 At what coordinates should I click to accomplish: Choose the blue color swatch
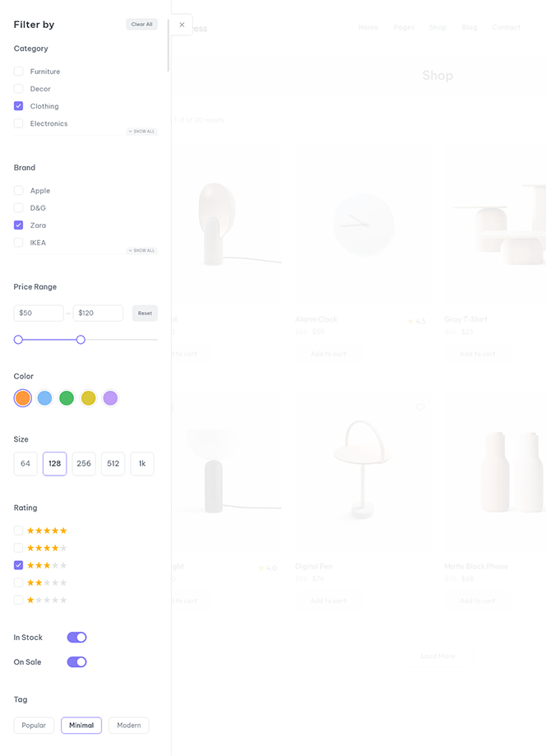point(44,398)
